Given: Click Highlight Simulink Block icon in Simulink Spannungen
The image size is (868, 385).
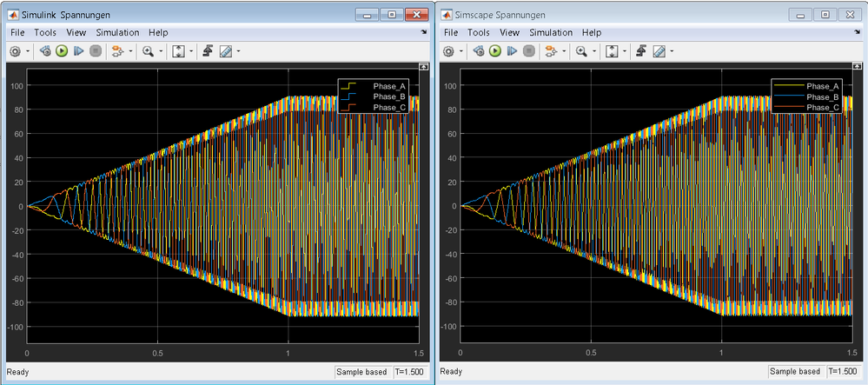Looking at the screenshot, I should tap(117, 51).
